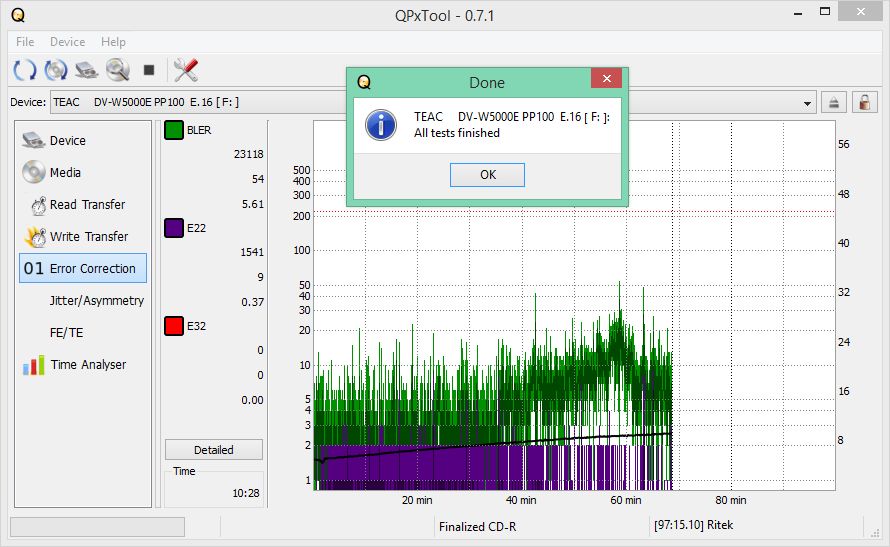Maximize the QPxTool window
Viewport: 890px width, 547px height.
click(825, 12)
